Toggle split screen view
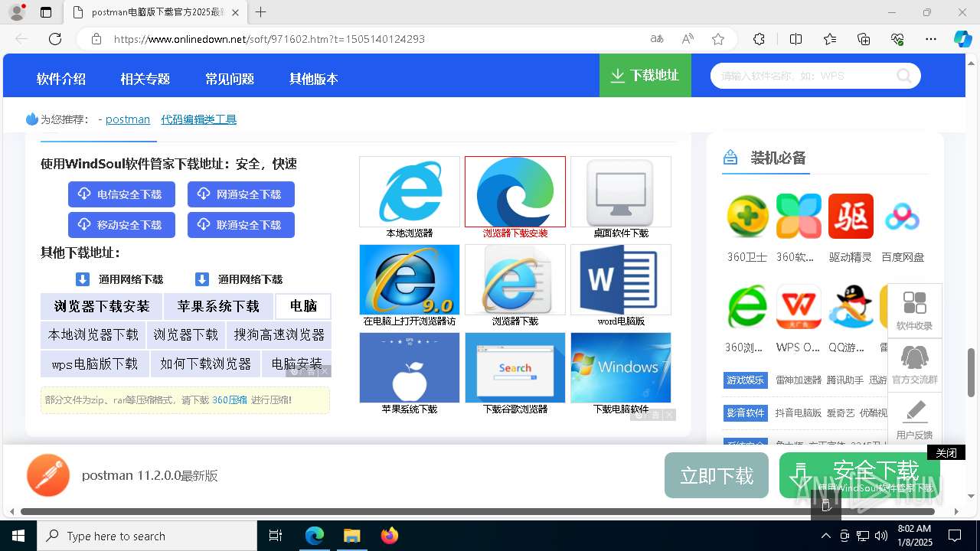The width and height of the screenshot is (980, 551). tap(795, 39)
